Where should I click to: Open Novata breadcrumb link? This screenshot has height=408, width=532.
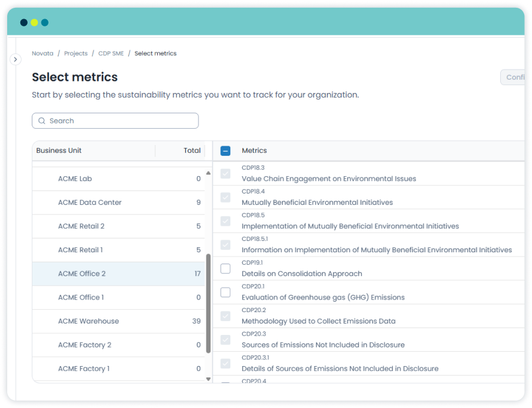43,53
